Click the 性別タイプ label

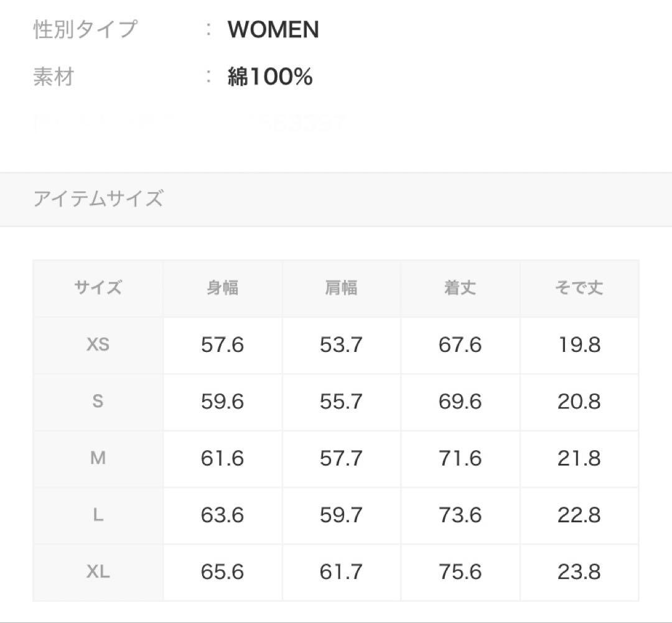pos(85,30)
